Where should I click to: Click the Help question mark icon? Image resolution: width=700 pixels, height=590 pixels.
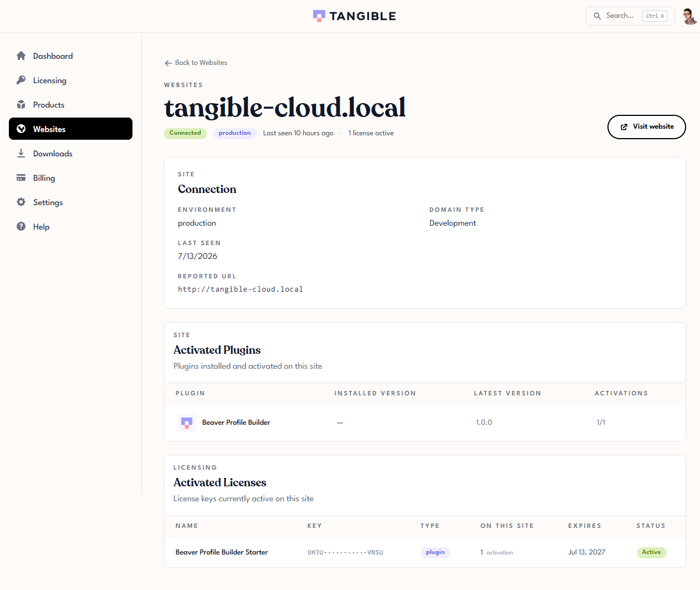click(x=21, y=226)
